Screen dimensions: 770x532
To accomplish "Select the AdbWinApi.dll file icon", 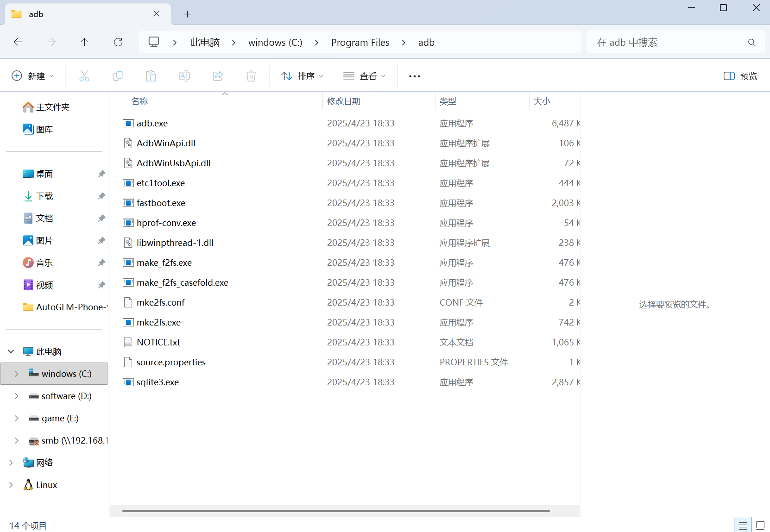I will click(128, 143).
